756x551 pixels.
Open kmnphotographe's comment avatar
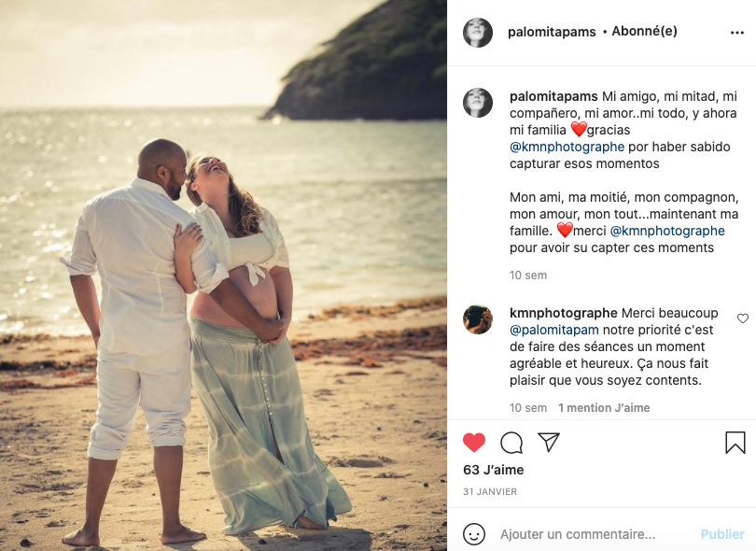477,319
